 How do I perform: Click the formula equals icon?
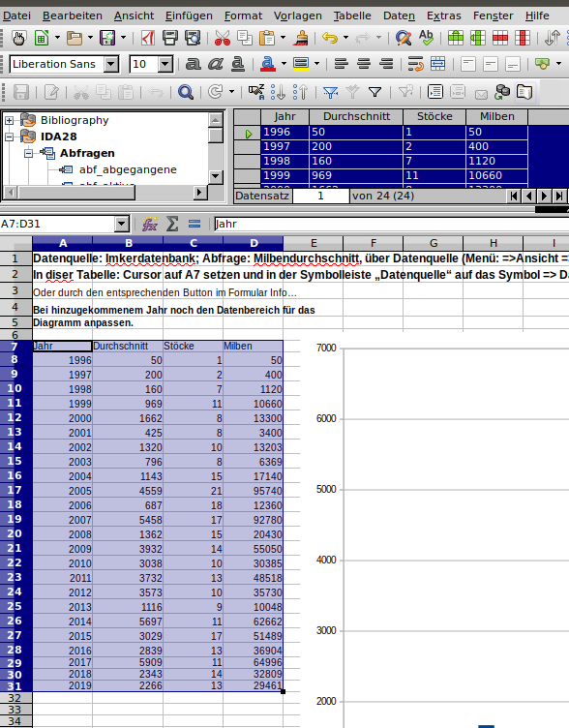(x=195, y=224)
